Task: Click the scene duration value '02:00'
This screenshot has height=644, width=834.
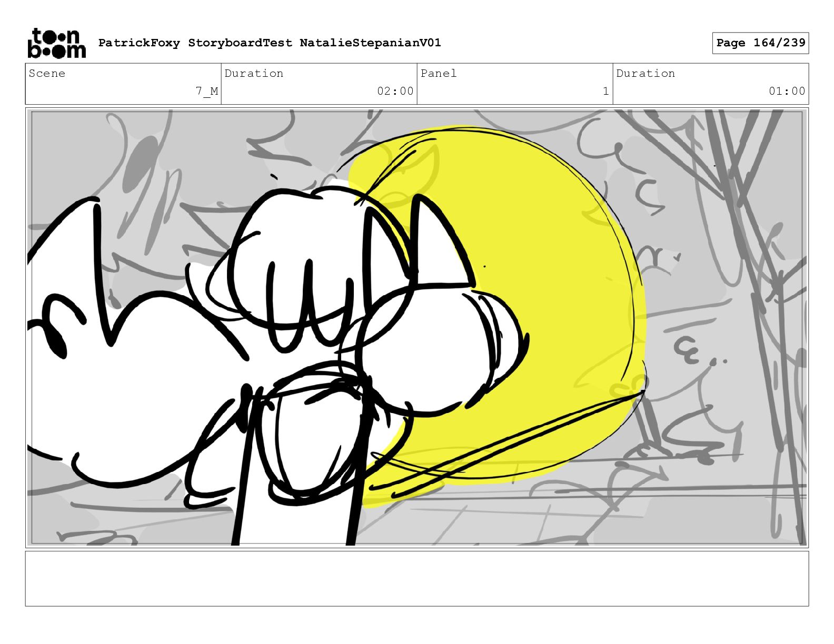Action: point(395,91)
